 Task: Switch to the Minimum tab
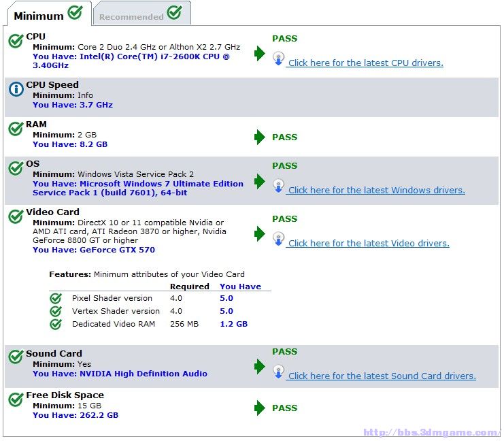[50, 14]
